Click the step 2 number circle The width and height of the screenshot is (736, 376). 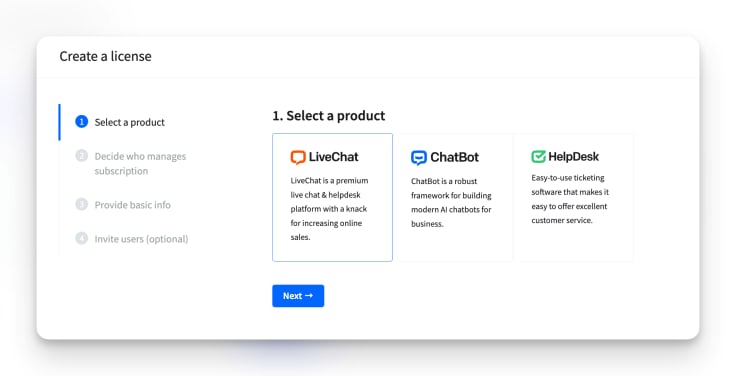click(82, 155)
